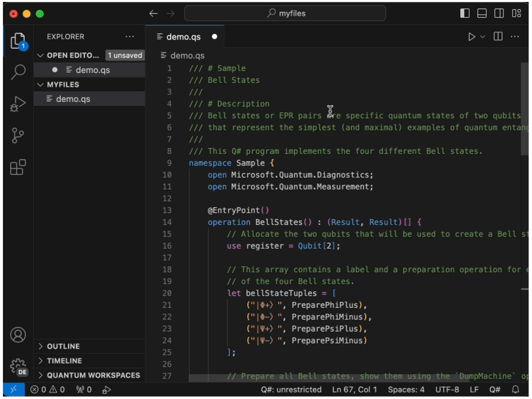Toggle the primary side bar
Image resolution: width=532 pixels, height=399 pixels.
click(464, 14)
